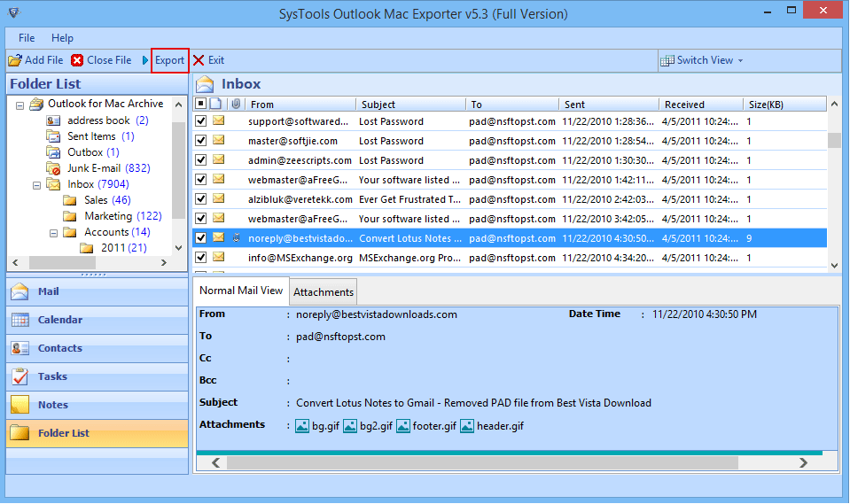Click the preview pane horizontal scrollbar thumb
The height and width of the screenshot is (504, 850).
coord(482,463)
